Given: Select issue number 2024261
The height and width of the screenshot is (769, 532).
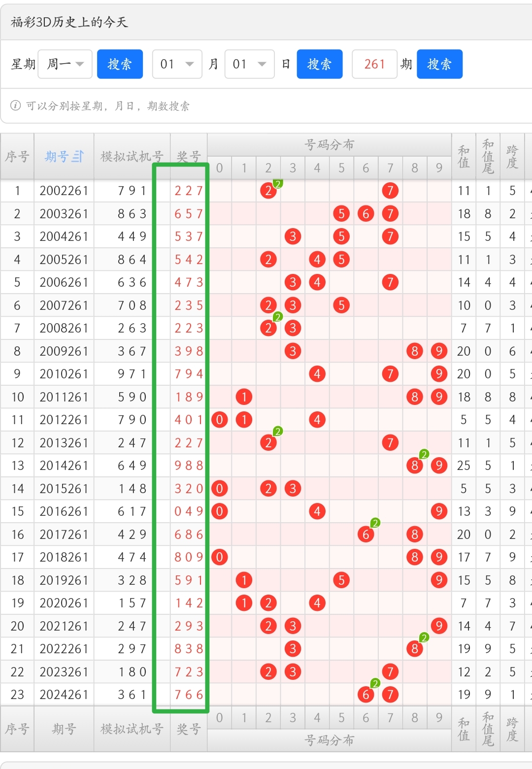Looking at the screenshot, I should (64, 695).
